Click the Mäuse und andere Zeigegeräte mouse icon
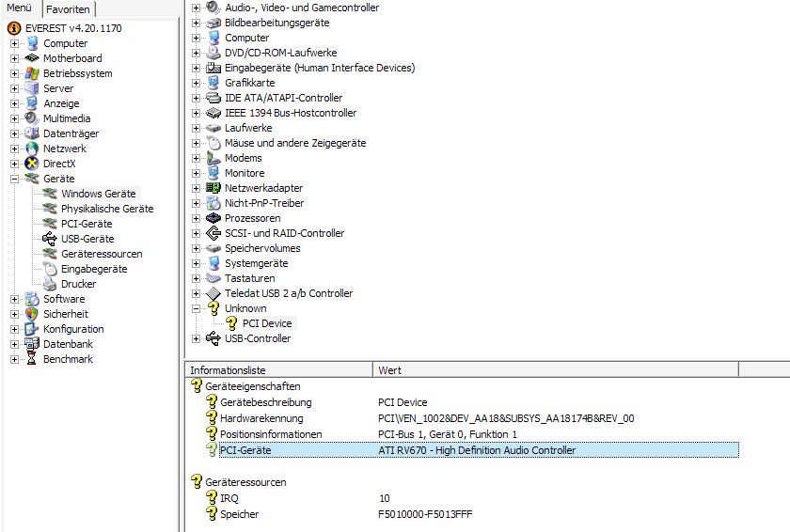790x532 pixels. point(213,143)
